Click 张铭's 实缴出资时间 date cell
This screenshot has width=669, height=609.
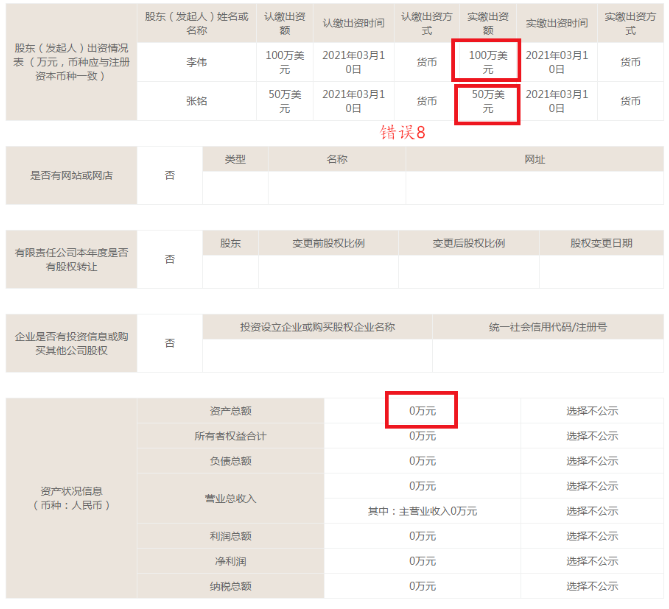click(x=556, y=101)
